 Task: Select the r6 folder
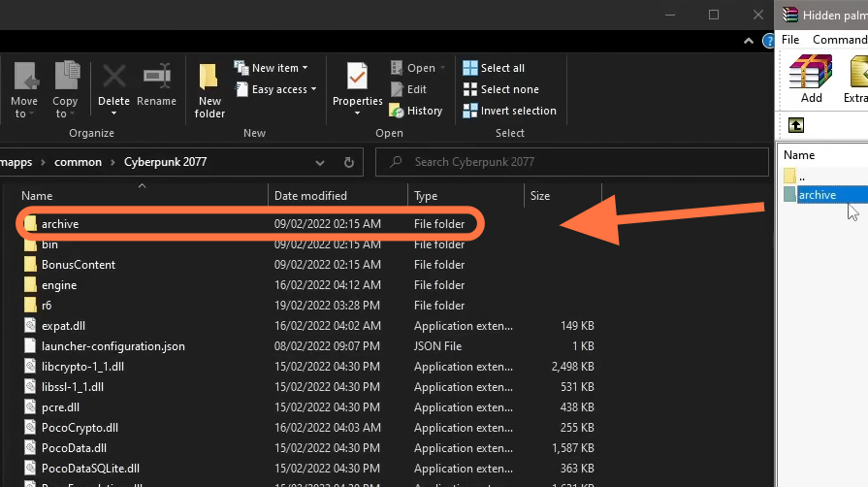click(307, 306)
